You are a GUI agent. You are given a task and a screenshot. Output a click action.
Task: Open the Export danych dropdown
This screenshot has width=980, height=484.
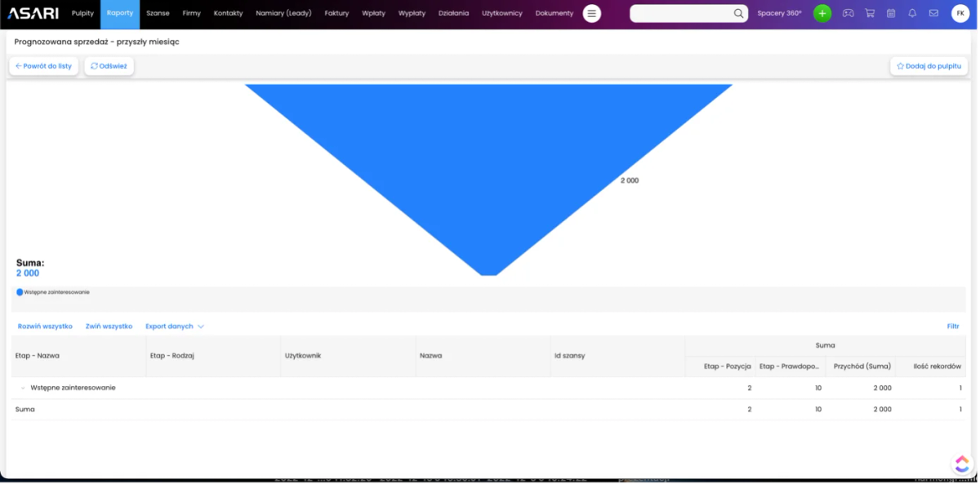[x=174, y=326]
